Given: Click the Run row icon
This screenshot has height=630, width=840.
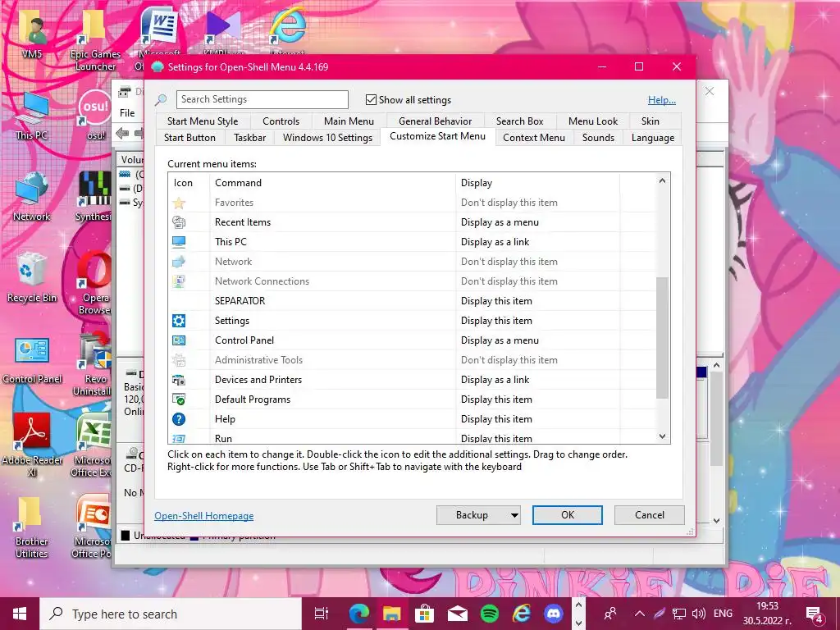Looking at the screenshot, I should (x=178, y=438).
